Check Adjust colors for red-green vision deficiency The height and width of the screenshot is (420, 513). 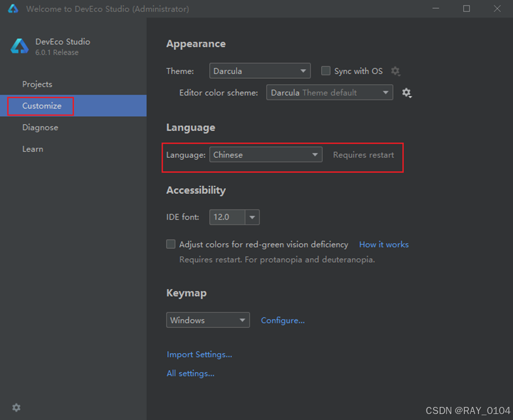(171, 244)
